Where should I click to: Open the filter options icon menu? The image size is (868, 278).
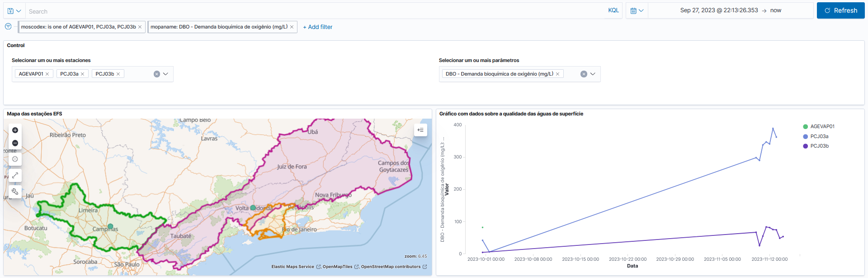pyautogui.click(x=8, y=27)
